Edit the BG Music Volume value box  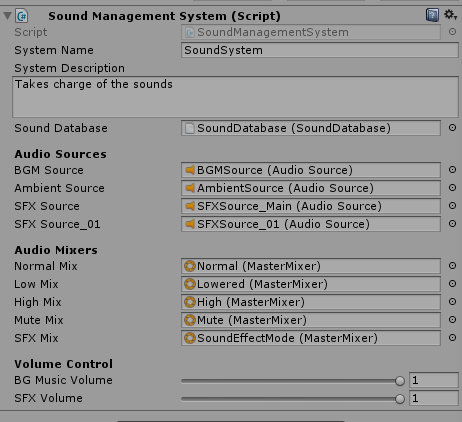(x=434, y=380)
